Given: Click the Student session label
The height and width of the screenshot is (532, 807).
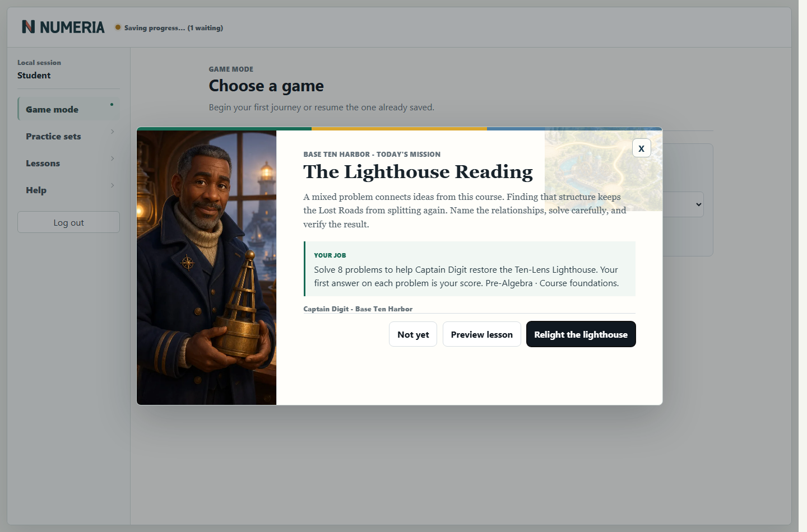Looking at the screenshot, I should (34, 75).
